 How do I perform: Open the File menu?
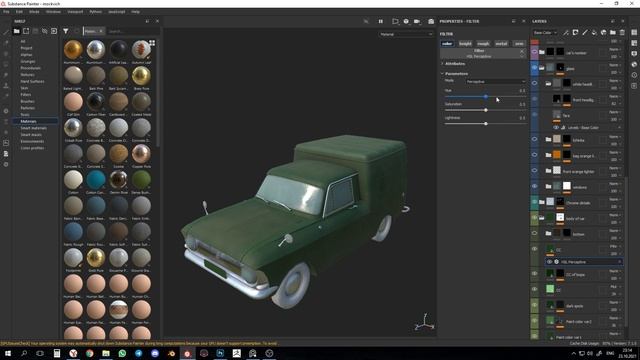[6, 12]
